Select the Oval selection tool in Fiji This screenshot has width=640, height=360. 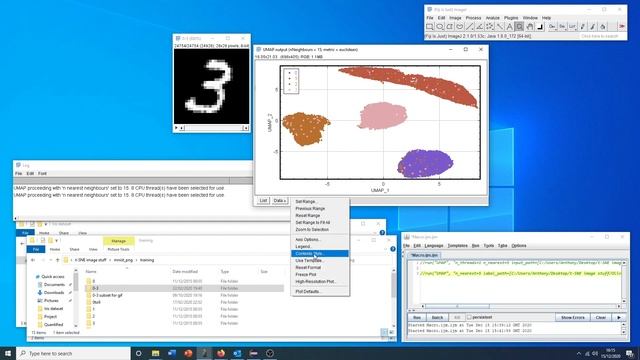(440, 27)
